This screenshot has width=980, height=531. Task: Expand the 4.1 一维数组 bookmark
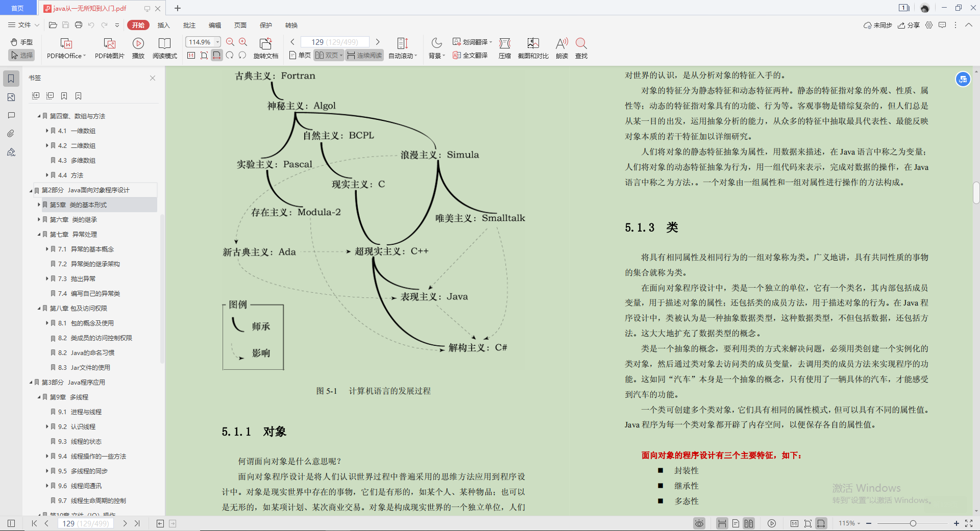pyautogui.click(x=47, y=131)
